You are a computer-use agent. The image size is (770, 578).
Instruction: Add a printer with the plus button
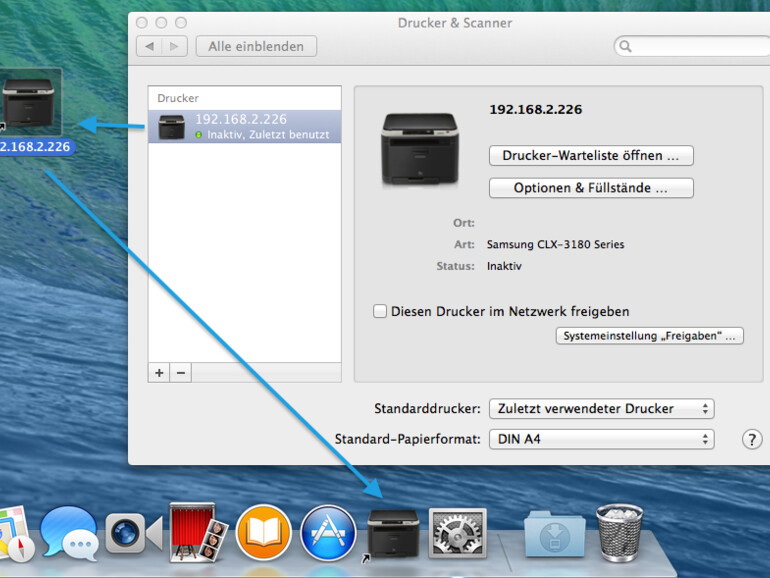159,373
